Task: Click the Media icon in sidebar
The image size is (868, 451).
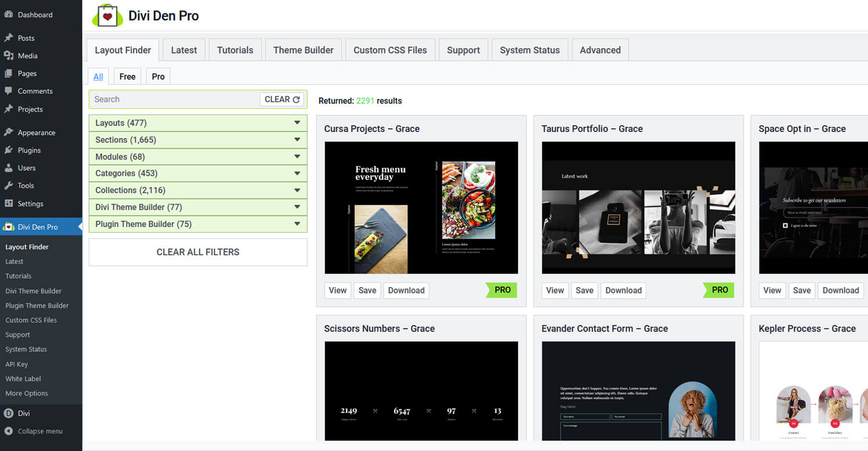Action: click(9, 56)
